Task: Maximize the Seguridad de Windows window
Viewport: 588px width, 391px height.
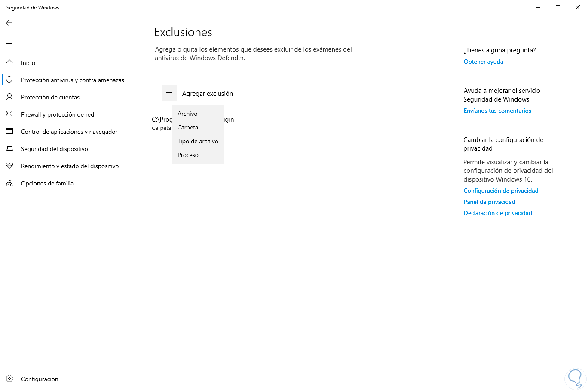Action: click(558, 7)
